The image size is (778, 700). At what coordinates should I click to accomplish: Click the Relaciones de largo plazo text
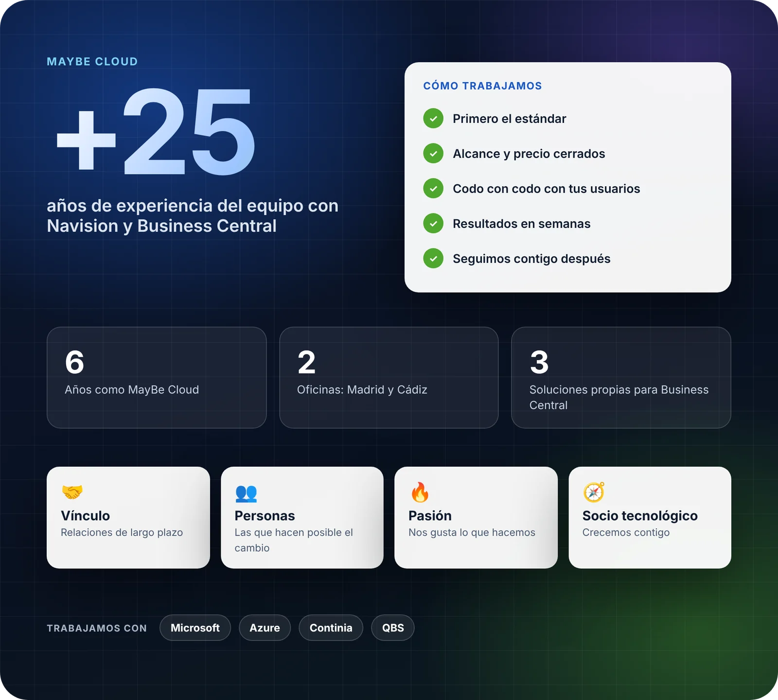(x=122, y=533)
